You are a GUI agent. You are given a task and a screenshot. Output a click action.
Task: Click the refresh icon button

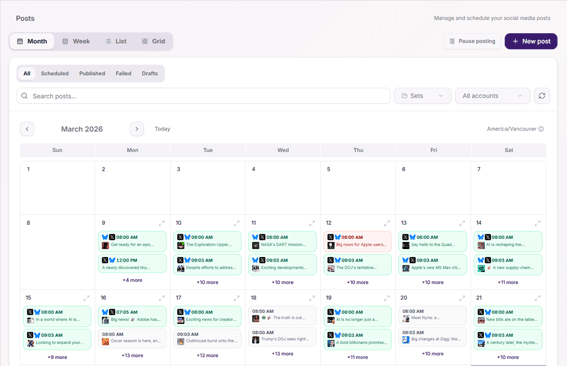point(542,96)
